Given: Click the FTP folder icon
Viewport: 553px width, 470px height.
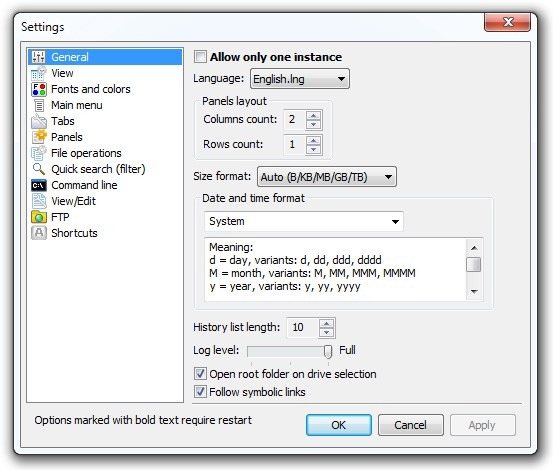Looking at the screenshot, I should pyautogui.click(x=39, y=217).
